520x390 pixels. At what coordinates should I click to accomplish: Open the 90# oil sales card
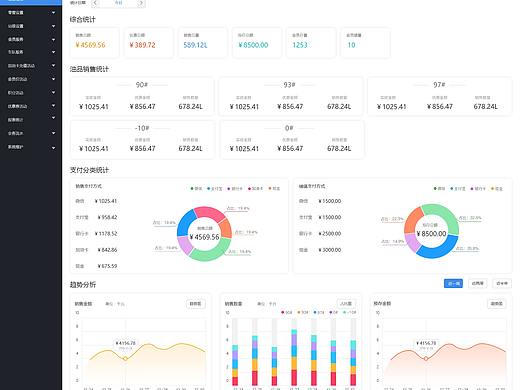[142, 97]
